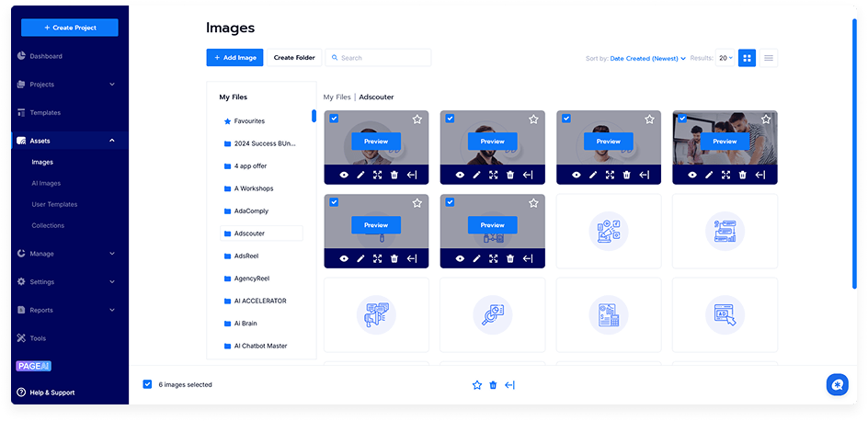Click the pencil edit icon on first image
The image size is (868, 421).
[360, 175]
